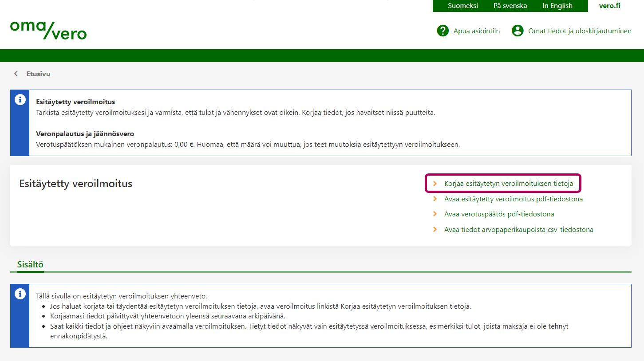Image resolution: width=644 pixels, height=361 pixels.
Task: Click the OmaVero logo
Action: point(48,30)
